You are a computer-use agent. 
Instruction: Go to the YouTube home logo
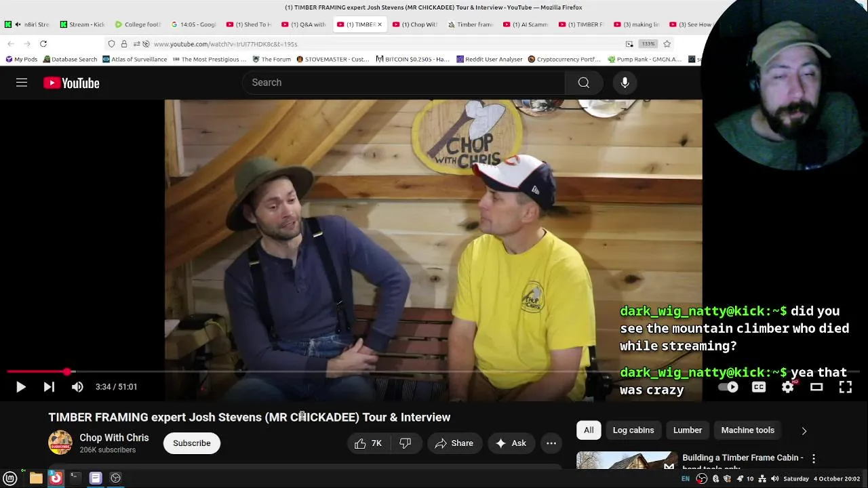pos(71,83)
